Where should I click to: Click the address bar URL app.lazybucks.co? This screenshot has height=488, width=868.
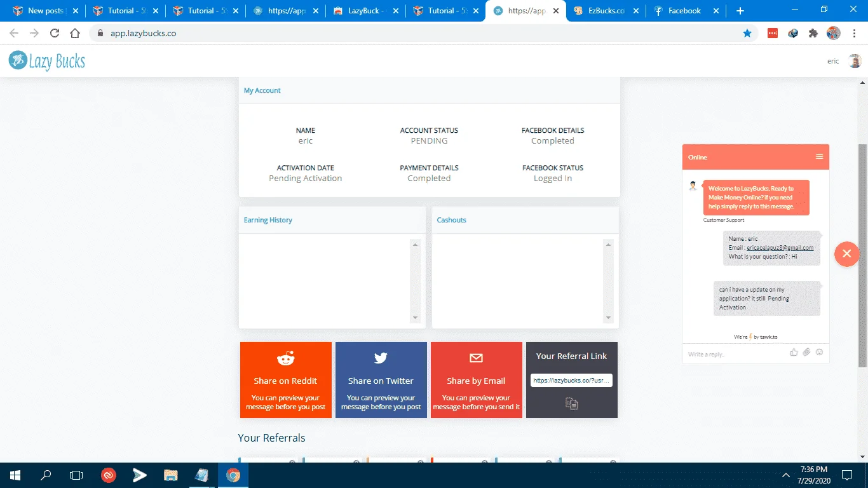pos(144,34)
